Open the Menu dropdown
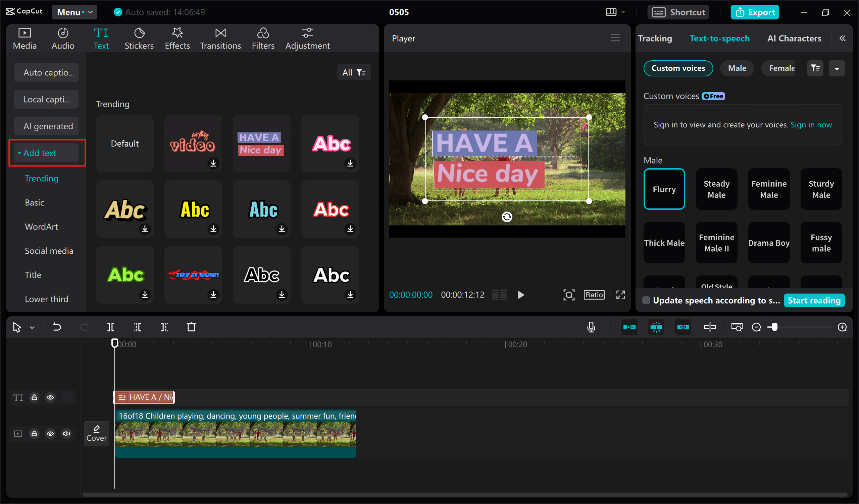Image resolution: width=859 pixels, height=504 pixels. tap(74, 12)
